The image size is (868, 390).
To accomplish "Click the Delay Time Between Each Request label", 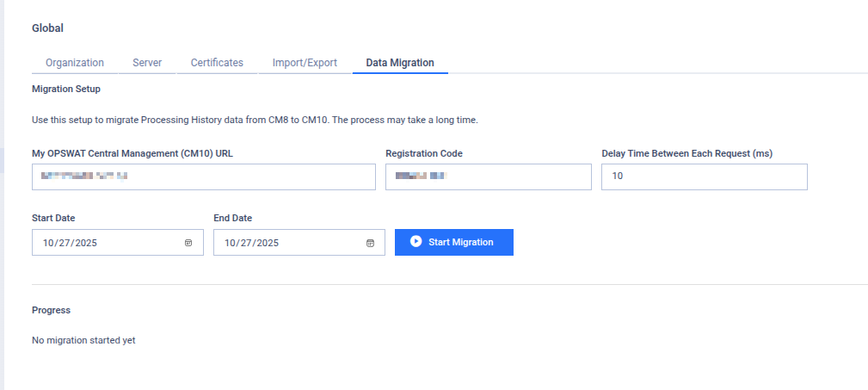I will click(x=686, y=153).
